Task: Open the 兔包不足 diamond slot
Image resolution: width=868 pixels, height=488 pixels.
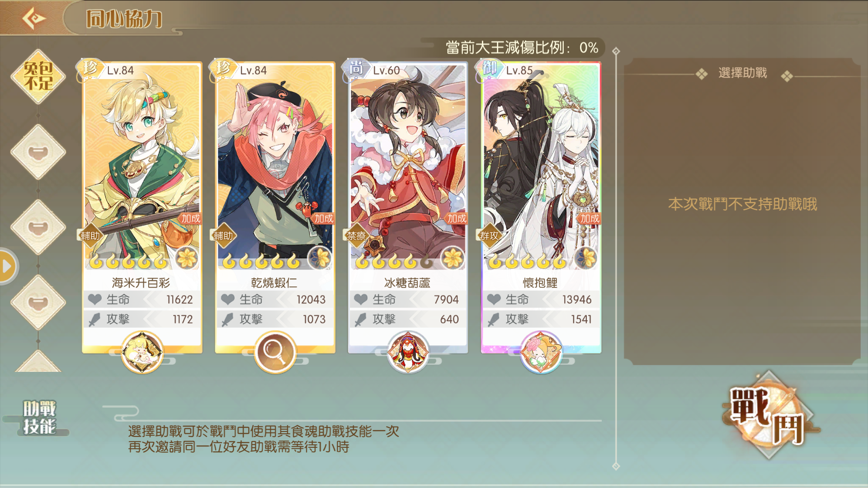Action: pyautogui.click(x=38, y=76)
